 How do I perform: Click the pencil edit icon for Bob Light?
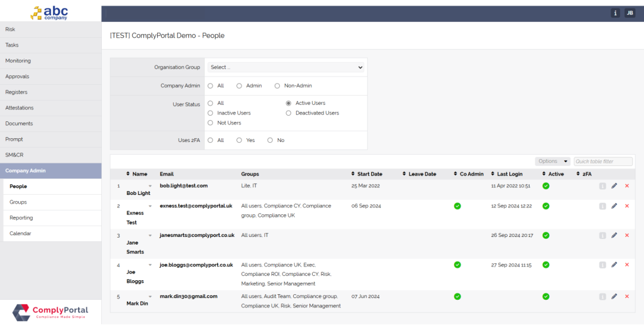614,186
